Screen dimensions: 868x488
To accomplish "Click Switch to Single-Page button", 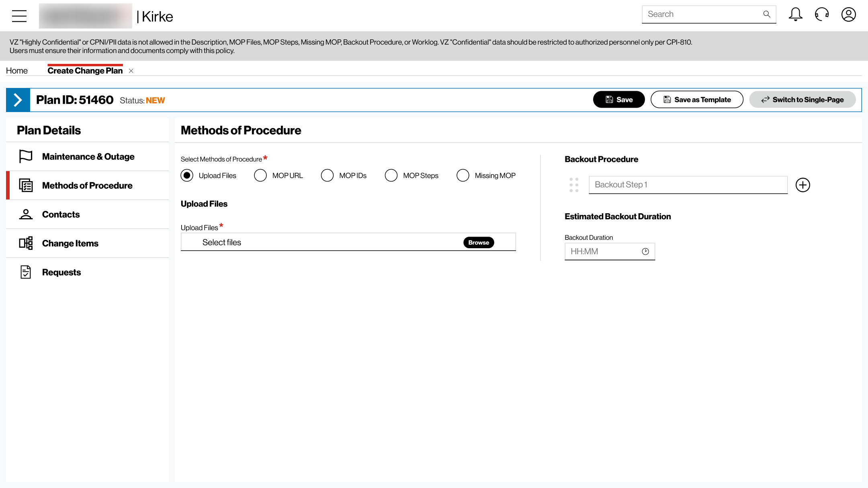I will point(802,100).
